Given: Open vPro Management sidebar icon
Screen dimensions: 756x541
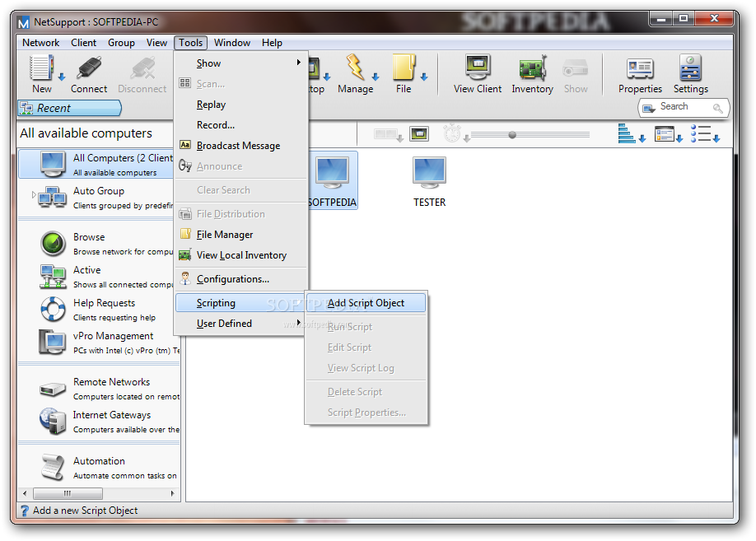Looking at the screenshot, I should (x=53, y=343).
